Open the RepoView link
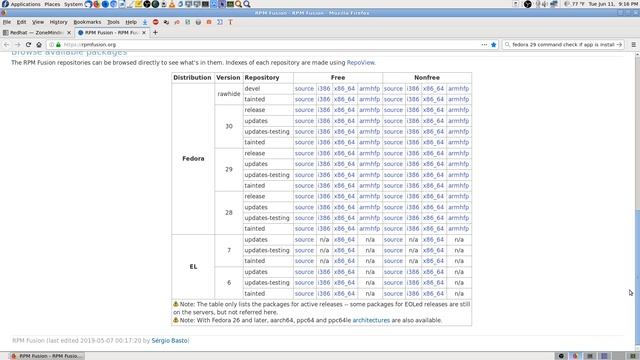This screenshot has height=360, width=640. 360,62
